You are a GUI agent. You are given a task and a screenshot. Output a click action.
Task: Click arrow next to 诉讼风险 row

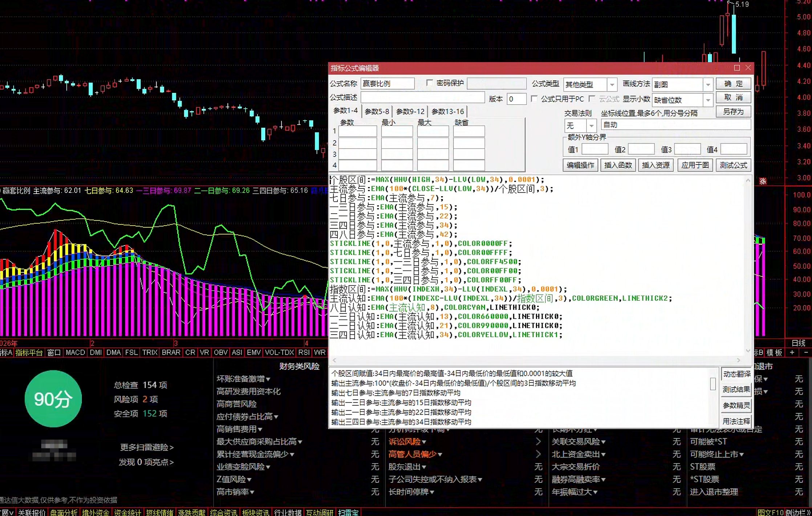(x=539, y=442)
